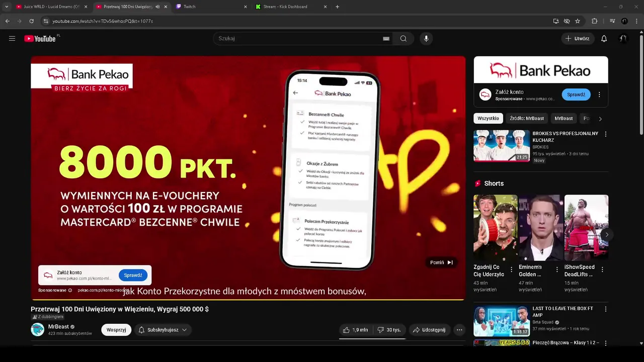The width and height of the screenshot is (644, 362).
Task: Click the magnifier search button
Action: pos(404,39)
